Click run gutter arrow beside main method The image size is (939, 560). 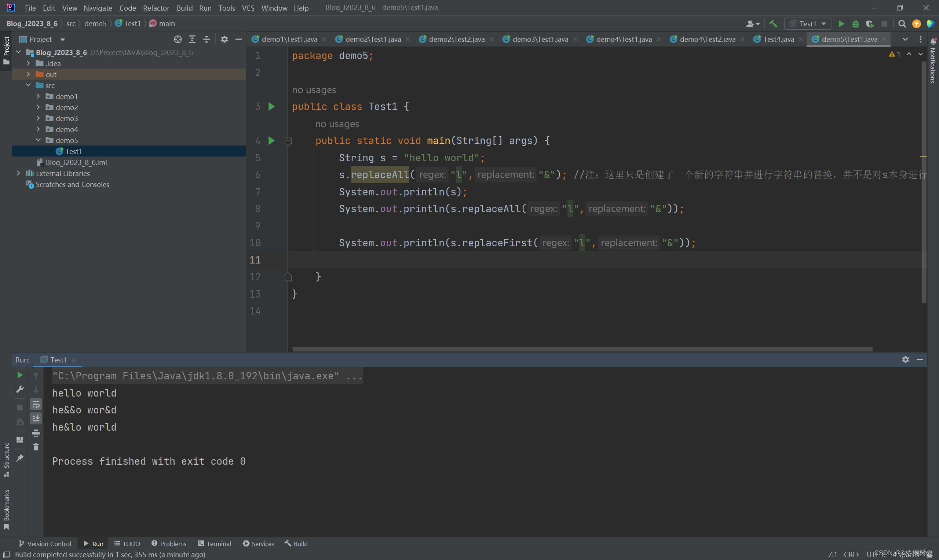pos(271,141)
